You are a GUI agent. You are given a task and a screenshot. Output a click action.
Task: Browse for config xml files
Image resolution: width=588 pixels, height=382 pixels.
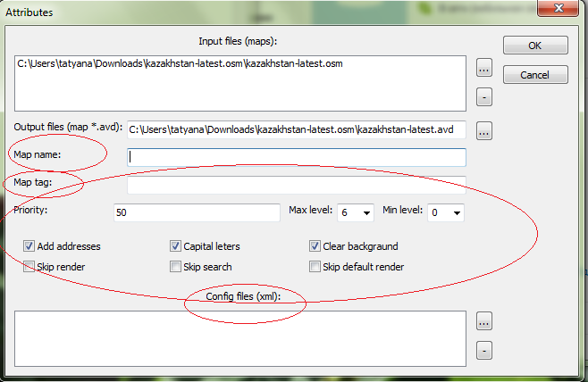[x=483, y=321]
